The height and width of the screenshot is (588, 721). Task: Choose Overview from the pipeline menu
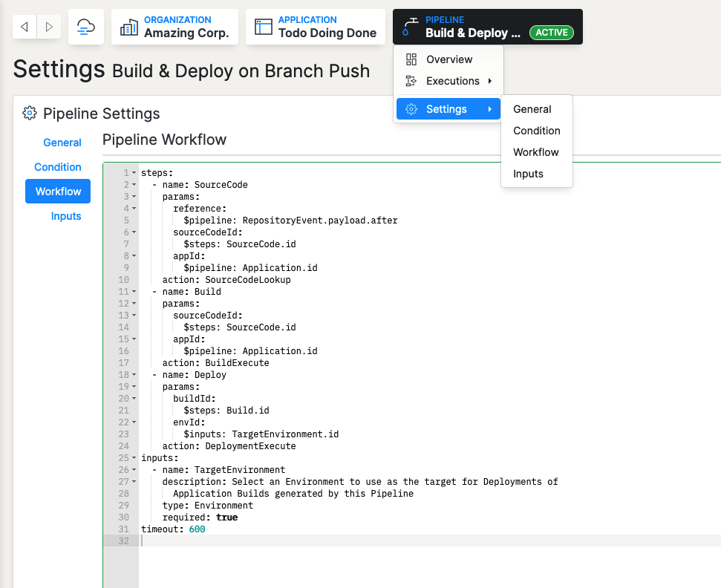tap(448, 59)
